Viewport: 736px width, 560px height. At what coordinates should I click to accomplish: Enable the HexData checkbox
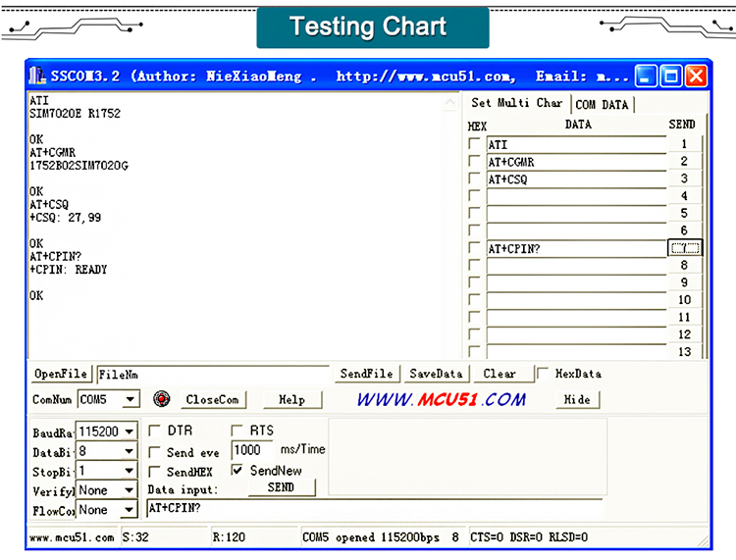coord(543,374)
